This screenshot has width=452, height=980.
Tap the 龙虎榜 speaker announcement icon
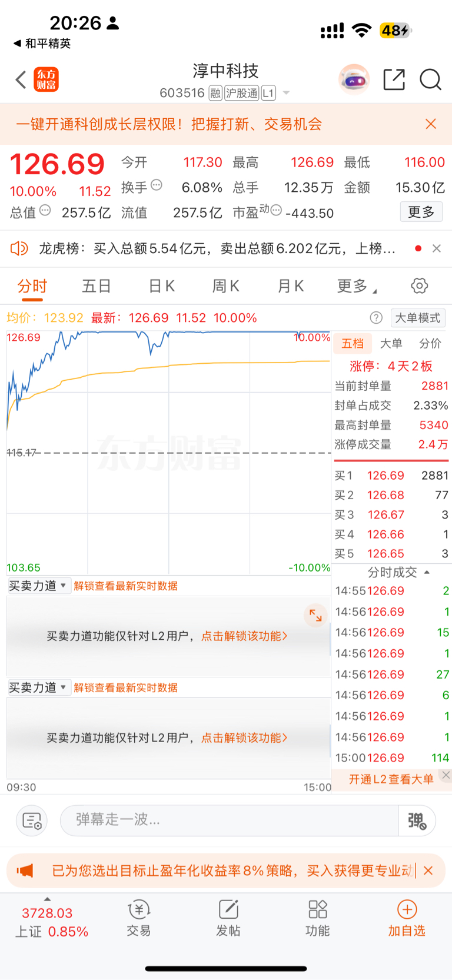[19, 248]
